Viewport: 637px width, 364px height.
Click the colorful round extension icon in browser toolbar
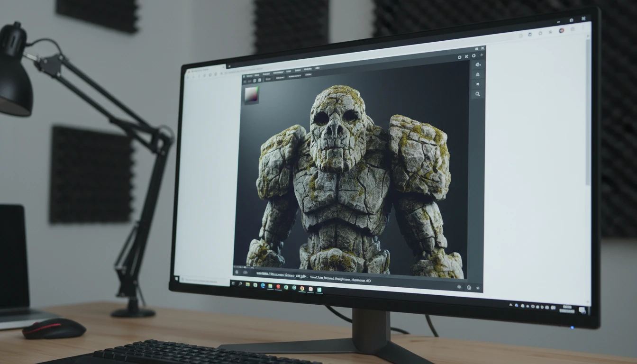point(562,30)
